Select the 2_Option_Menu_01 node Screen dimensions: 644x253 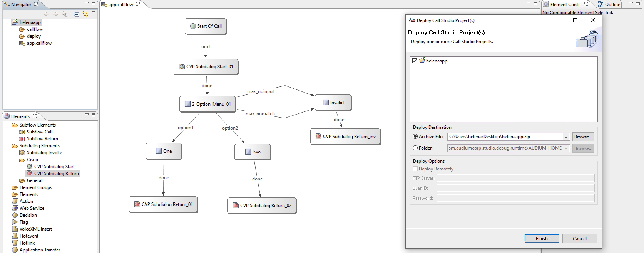[x=208, y=104]
